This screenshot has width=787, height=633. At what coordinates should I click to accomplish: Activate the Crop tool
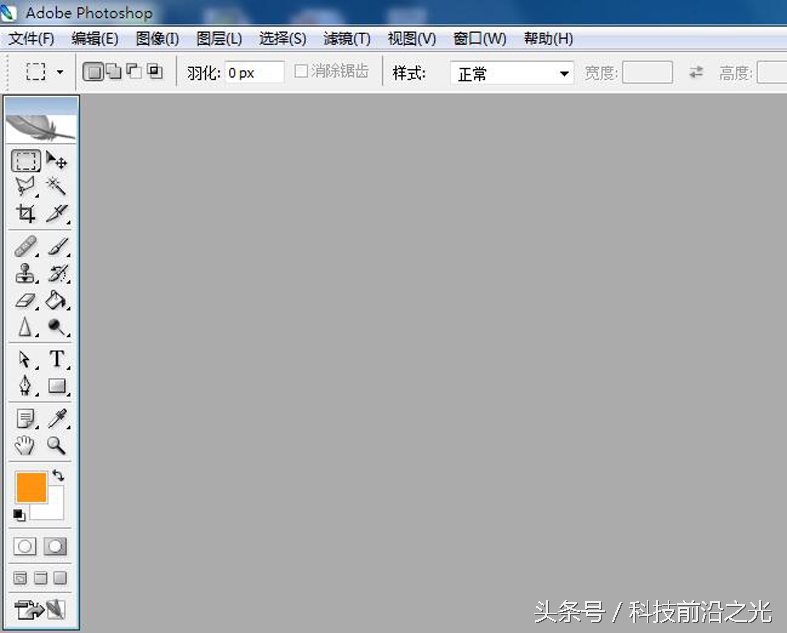[x=26, y=213]
